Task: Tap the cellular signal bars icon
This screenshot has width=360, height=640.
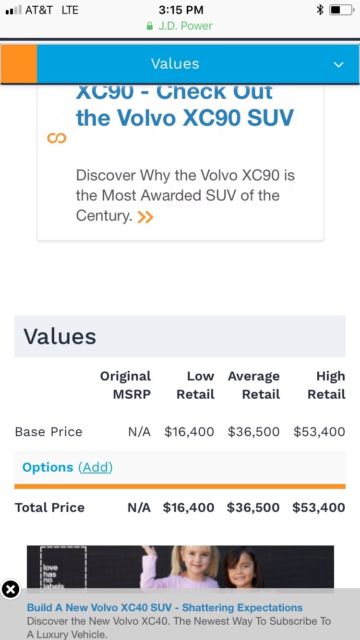Action: [13, 10]
